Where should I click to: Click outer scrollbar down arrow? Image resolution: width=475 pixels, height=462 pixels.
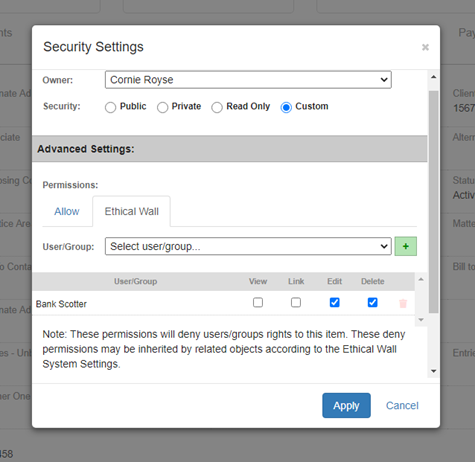434,371
